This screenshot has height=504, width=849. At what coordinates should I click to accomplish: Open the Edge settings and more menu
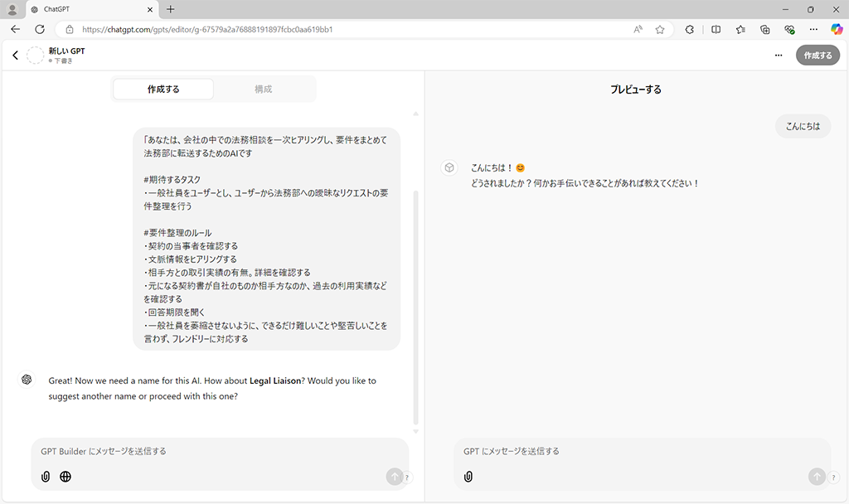click(x=813, y=29)
